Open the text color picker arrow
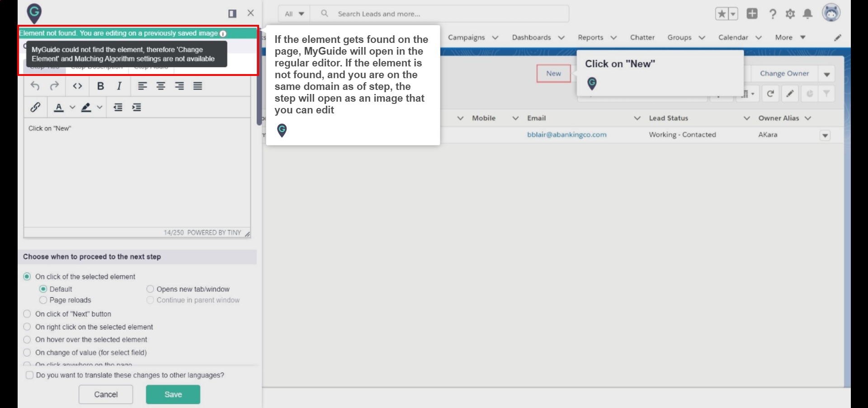Screen dimensions: 868x408 pos(72,107)
